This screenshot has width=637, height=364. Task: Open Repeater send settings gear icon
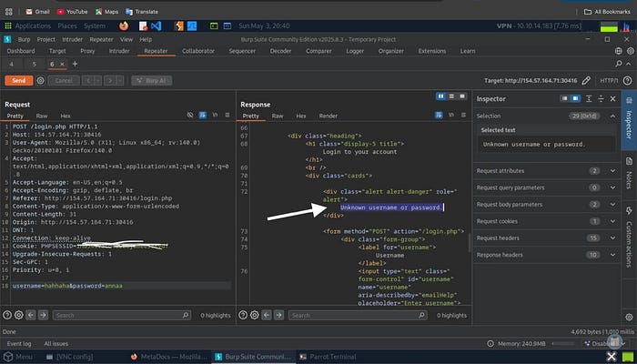40,80
